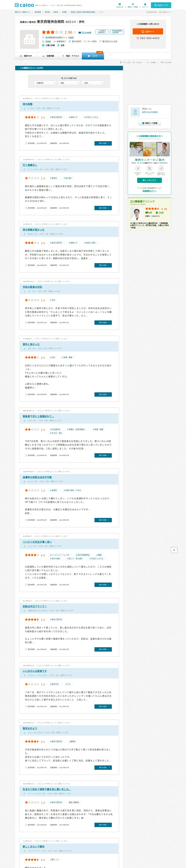Open the review 皮膚科の初診はほぼ不可能
The height and width of the screenshot is (868, 186).
coord(37,477)
